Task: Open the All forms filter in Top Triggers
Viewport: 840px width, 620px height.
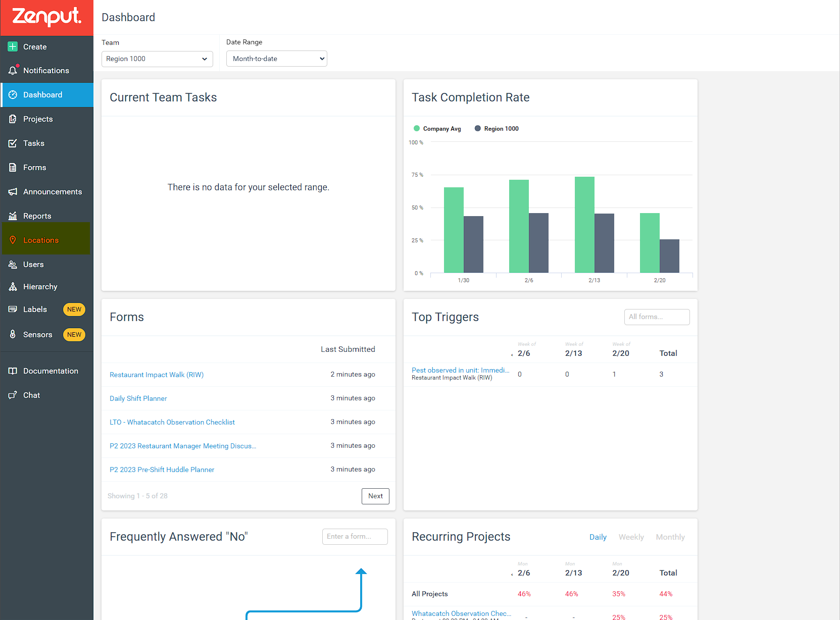Action: (657, 317)
